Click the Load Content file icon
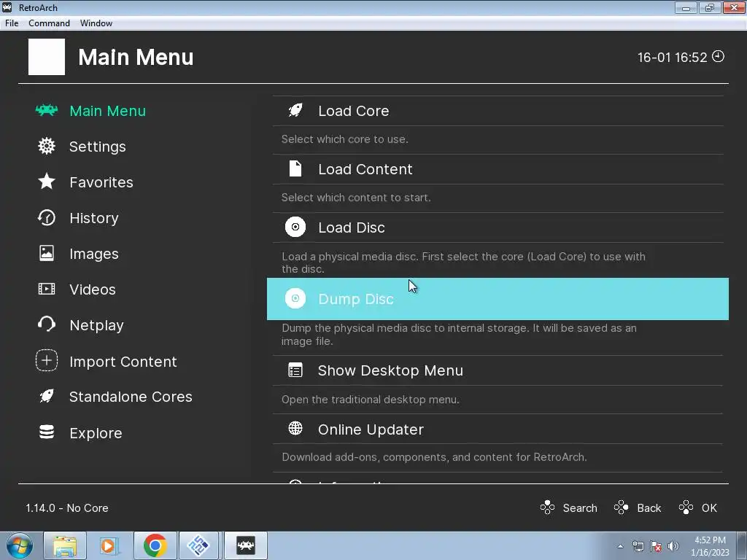The width and height of the screenshot is (747, 560). [x=295, y=168]
